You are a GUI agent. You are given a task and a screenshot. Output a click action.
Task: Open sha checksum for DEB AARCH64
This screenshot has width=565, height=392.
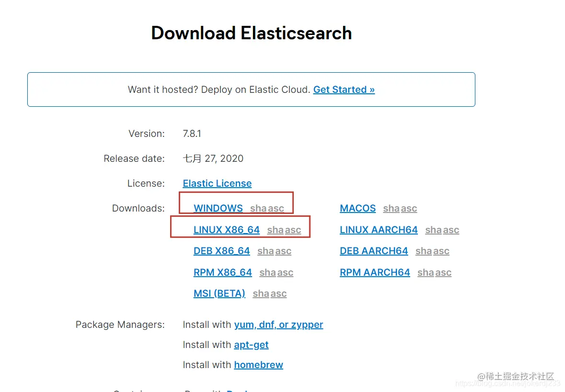(424, 251)
